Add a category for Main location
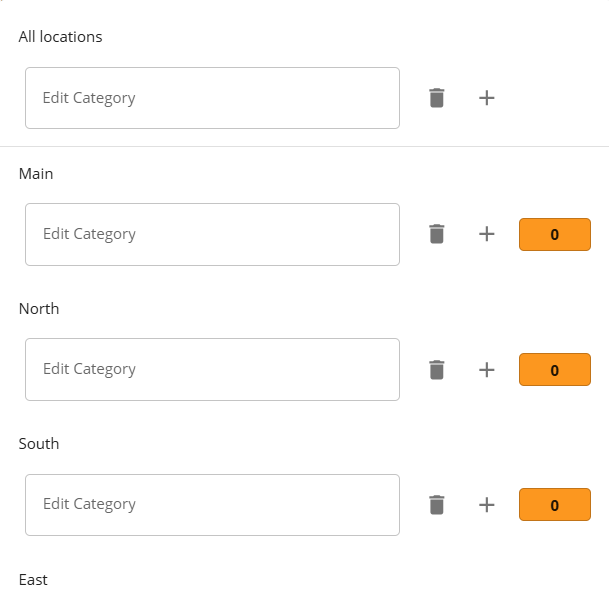The height and width of the screenshot is (595, 609). point(487,234)
